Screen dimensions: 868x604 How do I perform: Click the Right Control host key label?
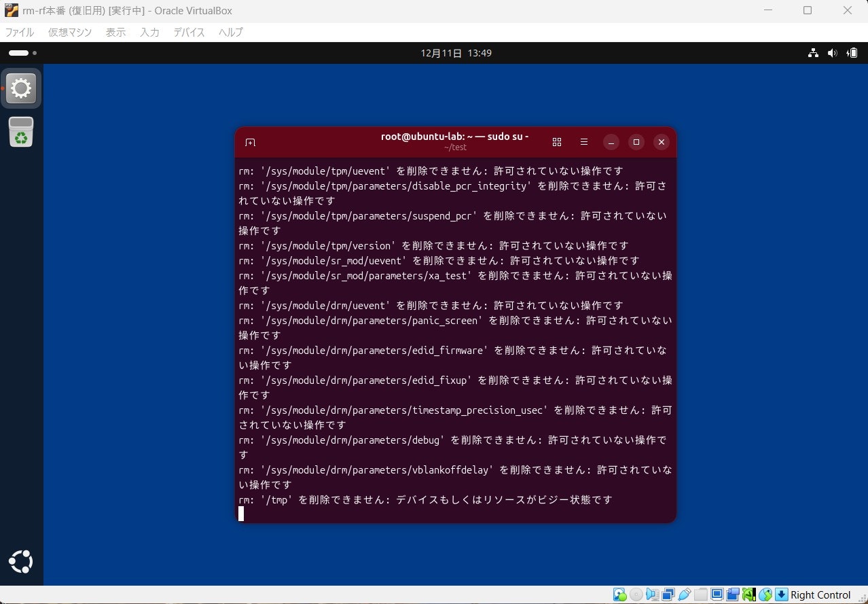click(x=820, y=595)
